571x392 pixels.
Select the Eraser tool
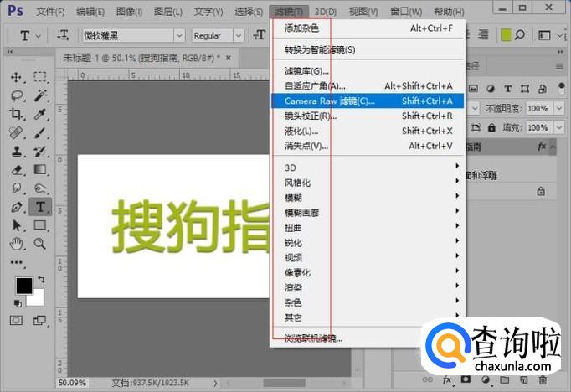17,170
